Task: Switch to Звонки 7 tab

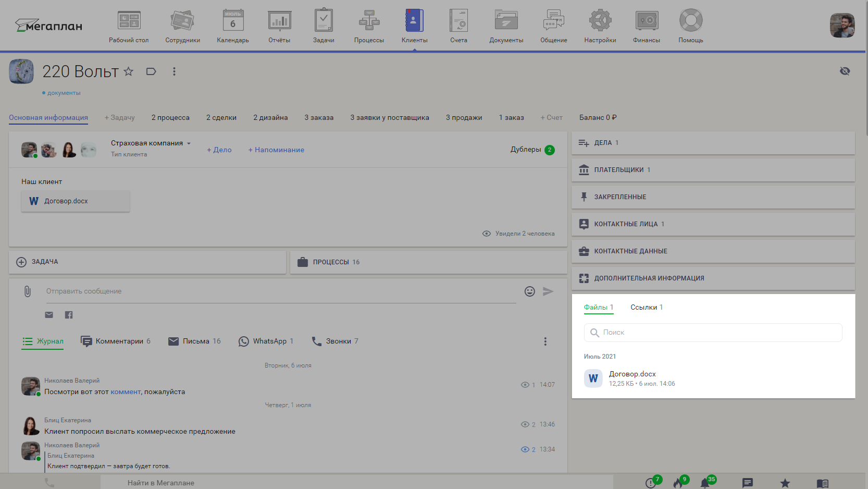Action: pos(335,341)
